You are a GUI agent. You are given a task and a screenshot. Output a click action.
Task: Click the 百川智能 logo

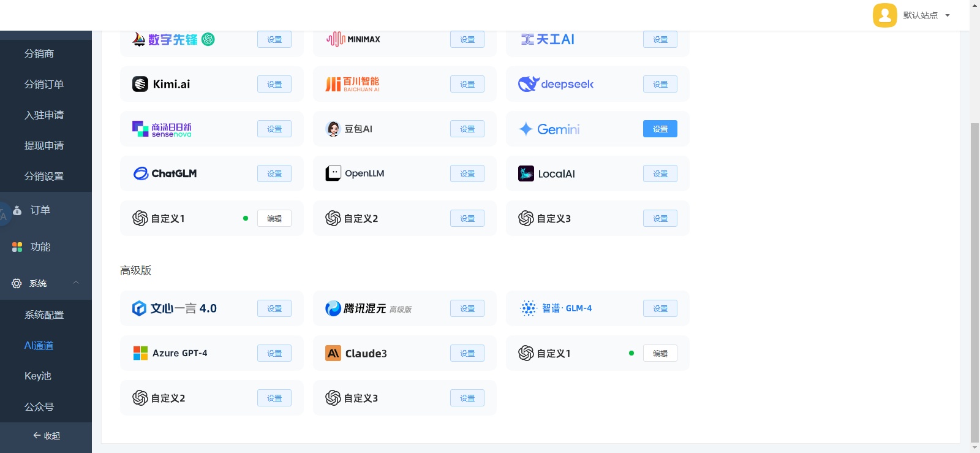[352, 84]
